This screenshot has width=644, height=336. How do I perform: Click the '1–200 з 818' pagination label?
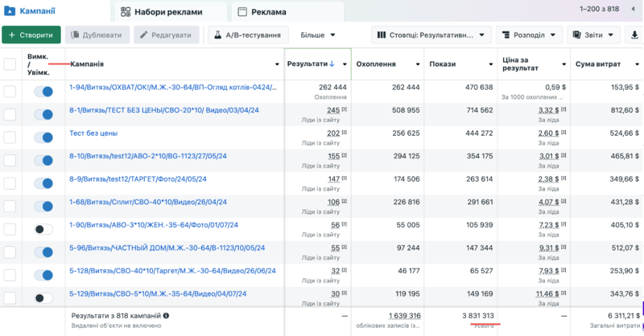click(599, 9)
